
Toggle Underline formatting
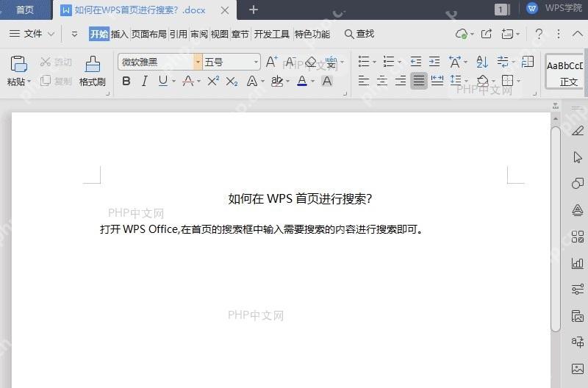(x=162, y=81)
